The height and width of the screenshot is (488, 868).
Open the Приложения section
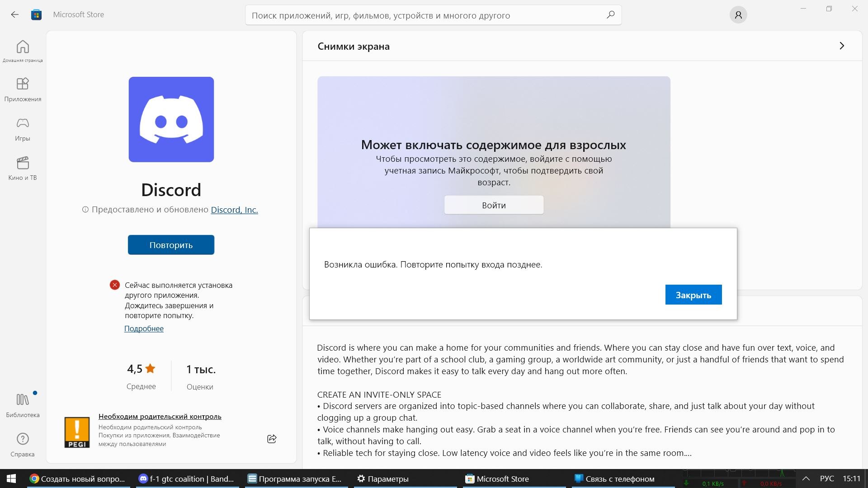click(x=23, y=89)
